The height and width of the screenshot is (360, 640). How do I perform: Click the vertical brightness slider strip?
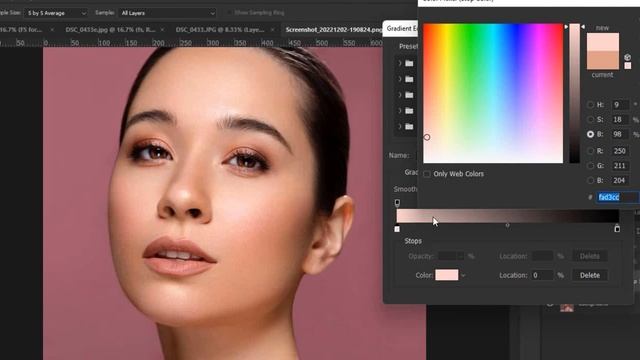point(574,93)
